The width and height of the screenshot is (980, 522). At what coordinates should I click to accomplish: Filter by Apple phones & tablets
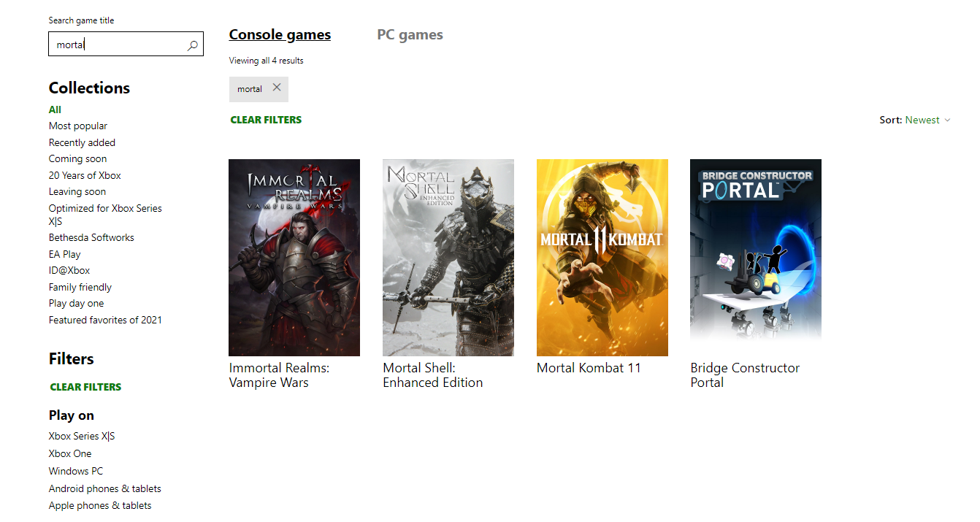tap(100, 505)
